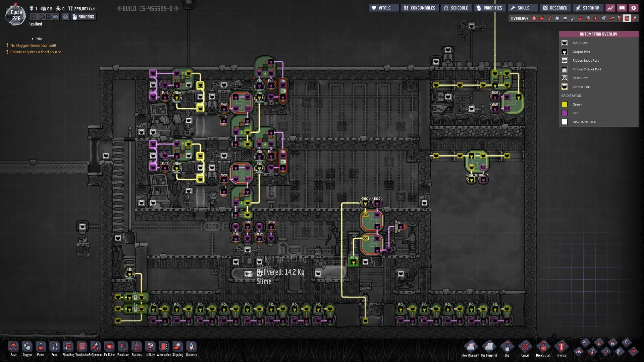Open the Research screen

coord(555,8)
